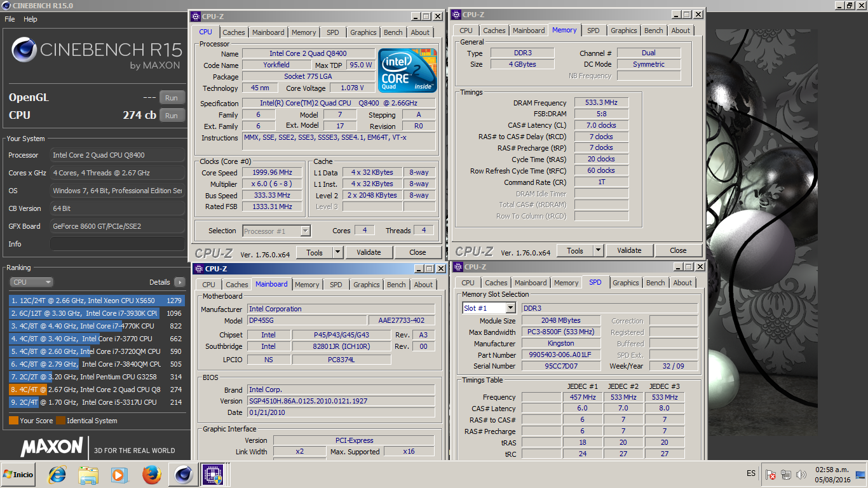Select highlighted Core 2 Quad ranking row
The width and height of the screenshot is (868, 488).
[x=97, y=390]
